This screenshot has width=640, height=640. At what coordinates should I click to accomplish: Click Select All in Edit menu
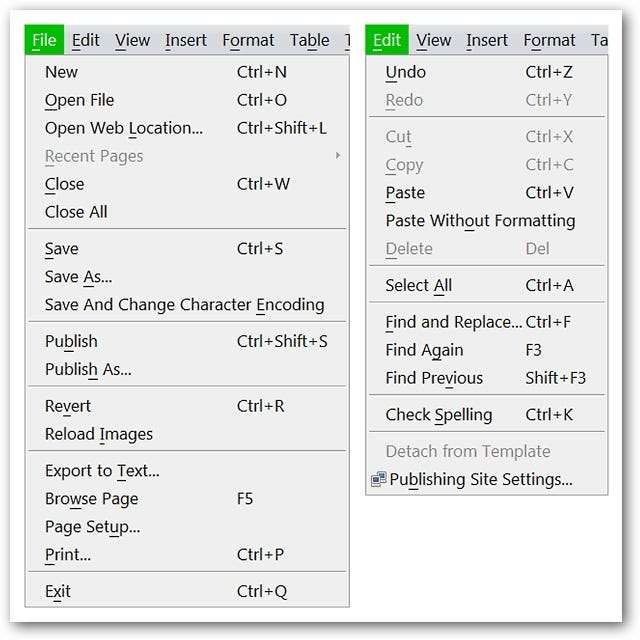(418, 286)
